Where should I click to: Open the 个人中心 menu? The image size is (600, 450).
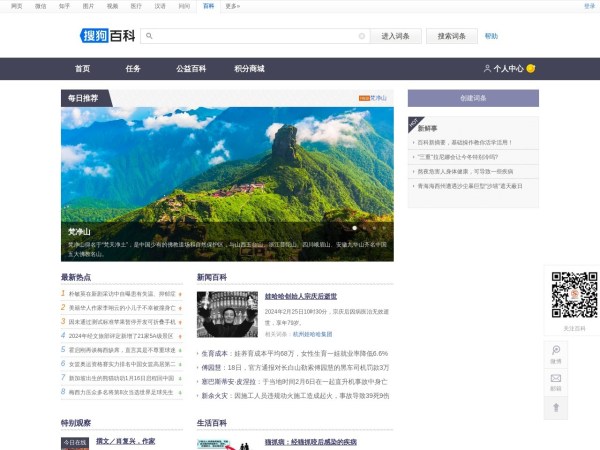[508, 69]
